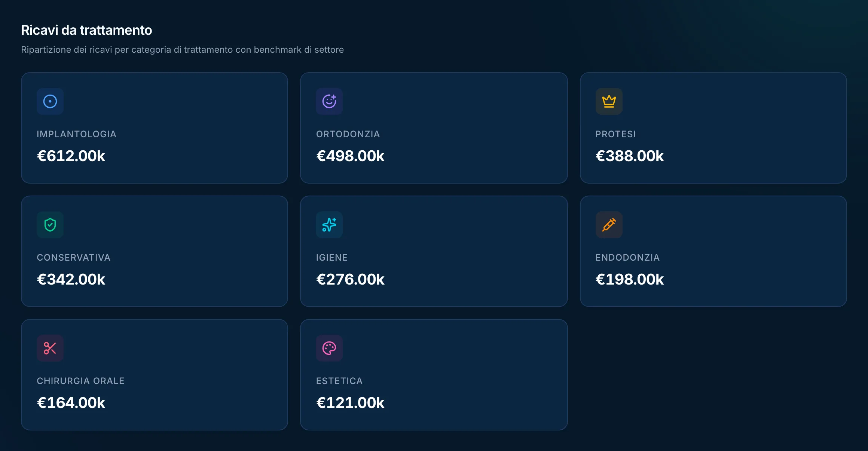Click the Implantologia target circle icon

50,101
